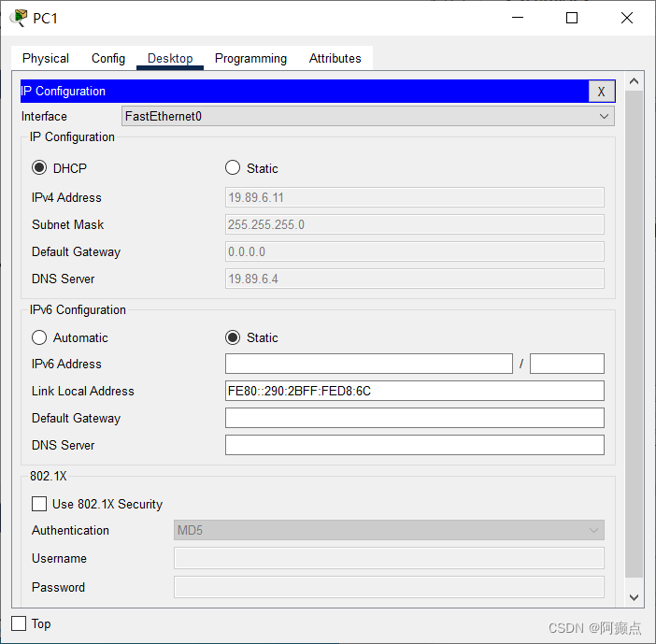Select the DHCP radio button
The width and height of the screenshot is (656, 644).
[39, 168]
